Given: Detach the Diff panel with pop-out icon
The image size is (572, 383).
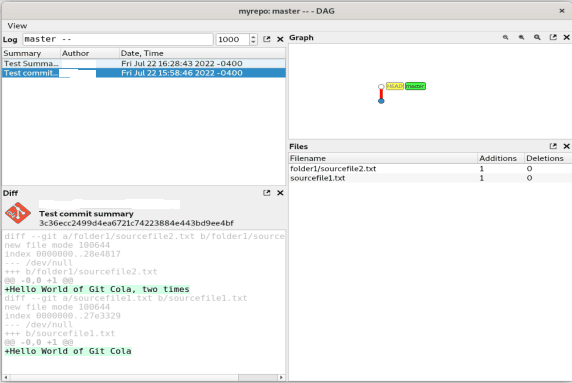Looking at the screenshot, I should pyautogui.click(x=267, y=193).
